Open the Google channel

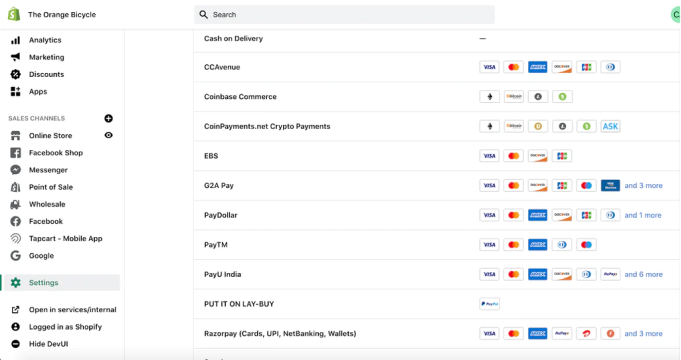coord(41,256)
